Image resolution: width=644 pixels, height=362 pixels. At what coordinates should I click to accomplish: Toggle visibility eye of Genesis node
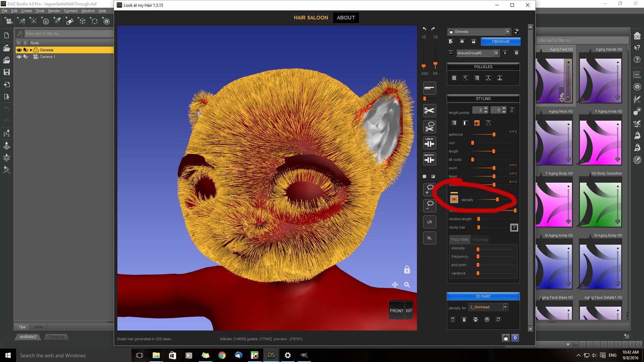point(19,50)
